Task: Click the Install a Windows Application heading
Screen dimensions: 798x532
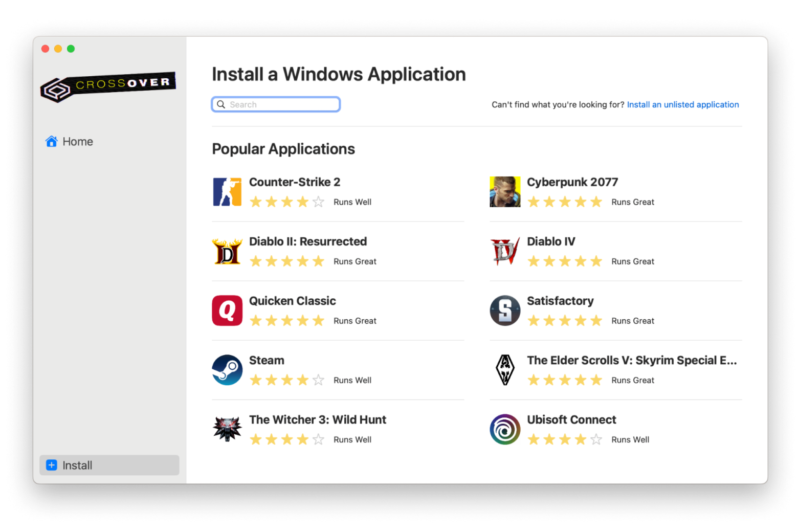Action: click(x=339, y=74)
